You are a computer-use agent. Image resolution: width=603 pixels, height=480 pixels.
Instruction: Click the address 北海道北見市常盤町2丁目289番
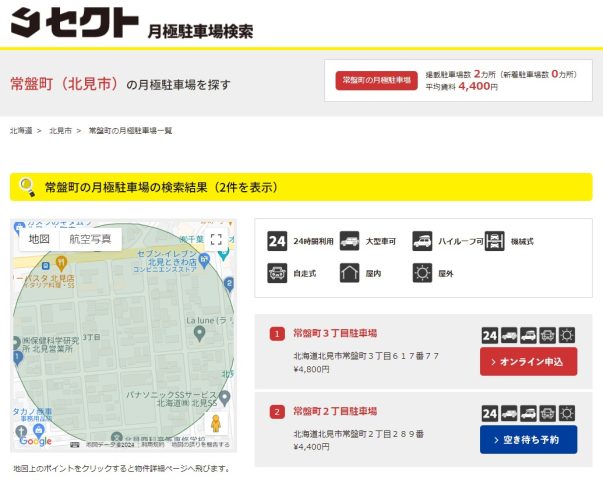click(358, 434)
